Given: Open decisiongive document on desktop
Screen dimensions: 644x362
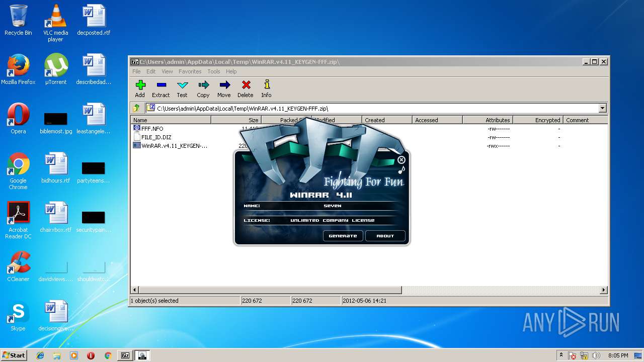Looking at the screenshot, I should [55, 316].
